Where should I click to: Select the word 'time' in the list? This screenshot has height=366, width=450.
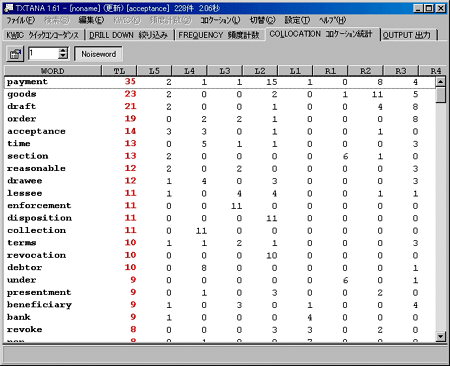click(19, 144)
